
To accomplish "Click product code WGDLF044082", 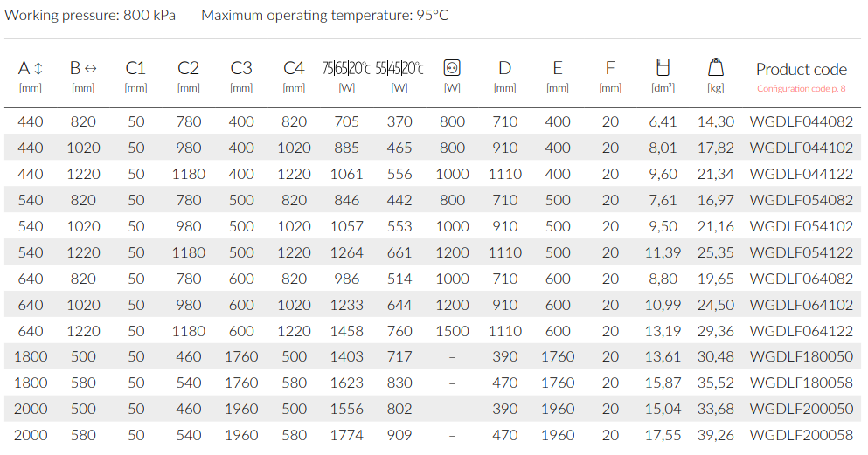I will (801, 121).
